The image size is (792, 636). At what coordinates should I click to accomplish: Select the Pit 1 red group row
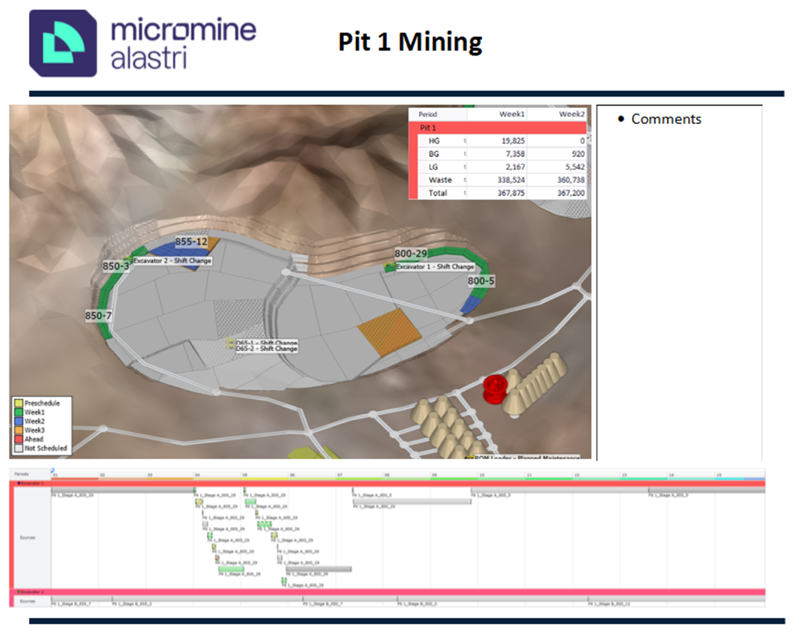click(x=498, y=128)
